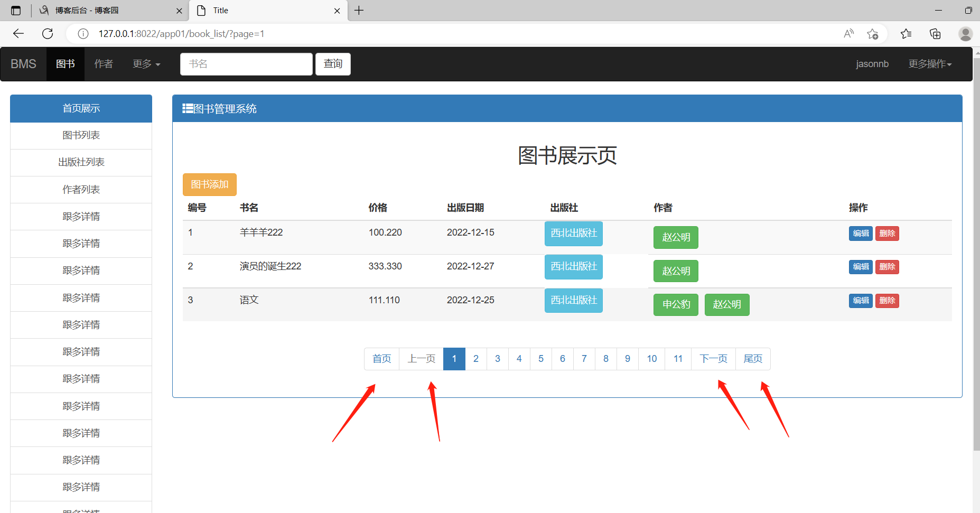Viewport: 980px width, 513px height.
Task: Jump to page 5 in pagination
Action: tap(541, 359)
